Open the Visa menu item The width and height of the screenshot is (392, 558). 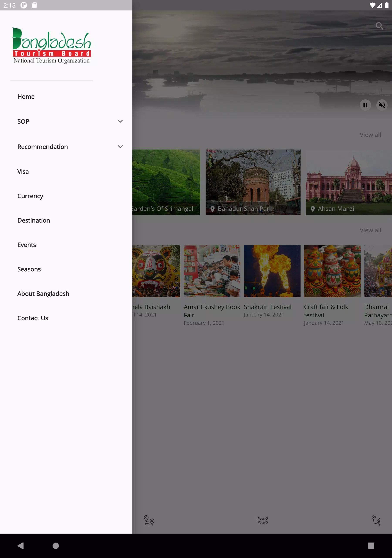(x=66, y=172)
